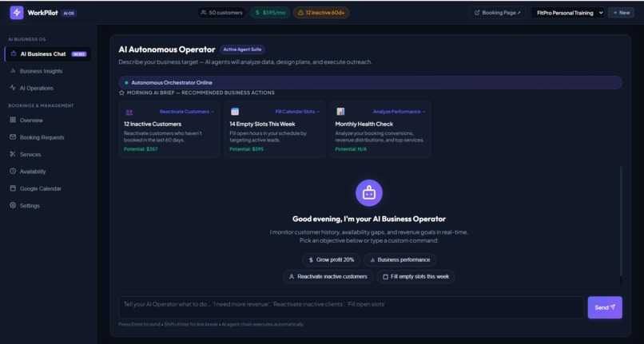This screenshot has height=344, width=644.
Task: Click the chat panel vertical scrollbar
Action: [621, 226]
